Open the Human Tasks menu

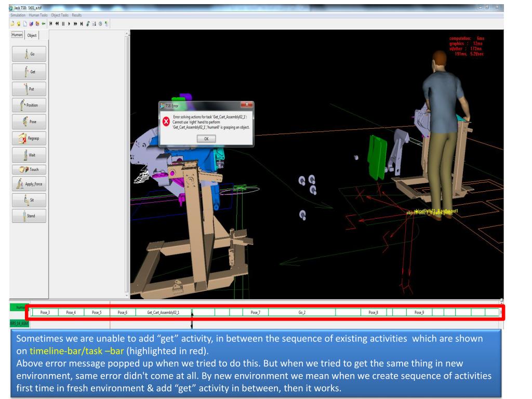pyautogui.click(x=38, y=15)
